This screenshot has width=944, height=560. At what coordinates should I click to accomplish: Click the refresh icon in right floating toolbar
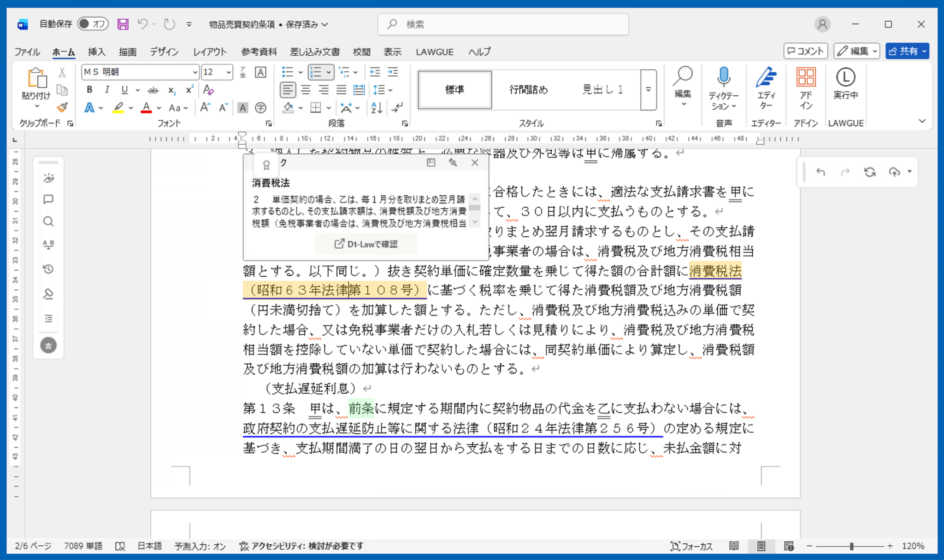coord(869,172)
